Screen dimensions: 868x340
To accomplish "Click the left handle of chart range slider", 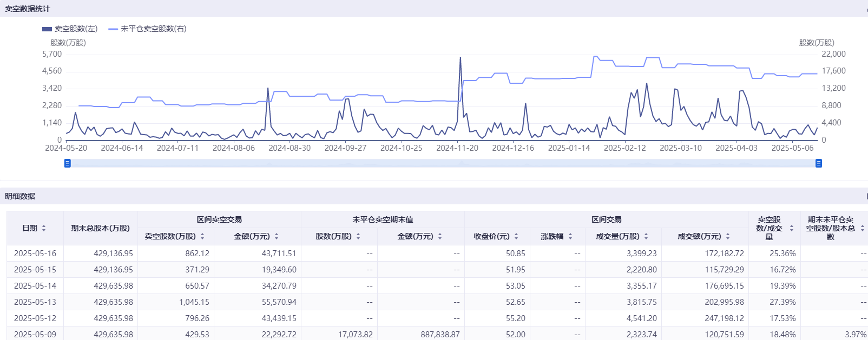I will click(68, 163).
